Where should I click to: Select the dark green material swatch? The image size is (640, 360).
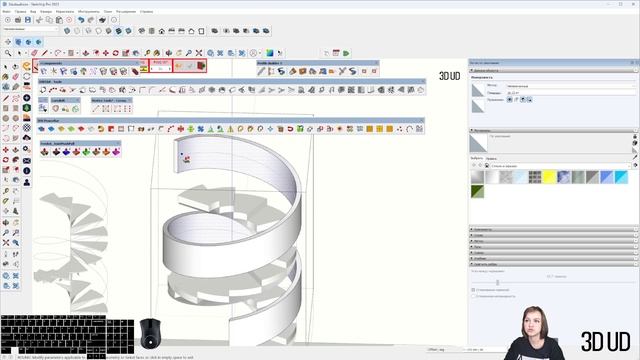(477, 191)
